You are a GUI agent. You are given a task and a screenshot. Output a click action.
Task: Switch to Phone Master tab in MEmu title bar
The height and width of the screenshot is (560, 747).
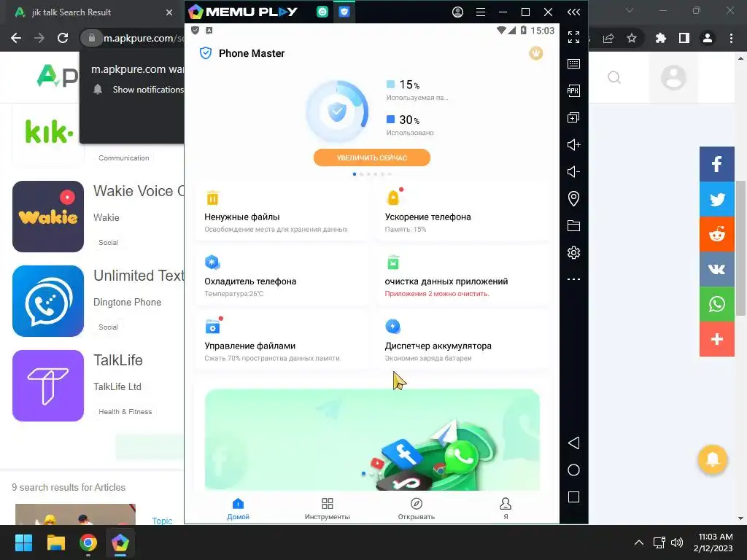click(344, 12)
